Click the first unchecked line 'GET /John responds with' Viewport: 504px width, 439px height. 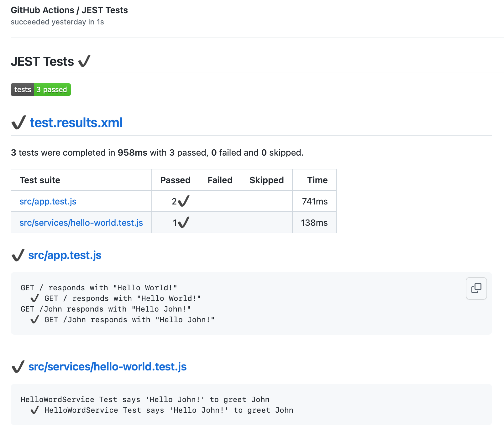click(106, 309)
